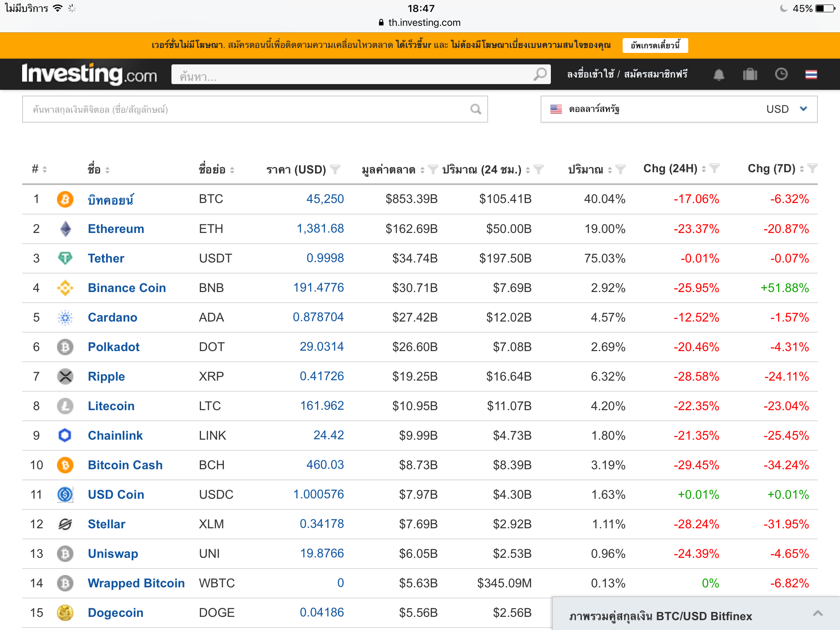
Task: Tap the th.investing.com address bar
Action: coord(420,23)
